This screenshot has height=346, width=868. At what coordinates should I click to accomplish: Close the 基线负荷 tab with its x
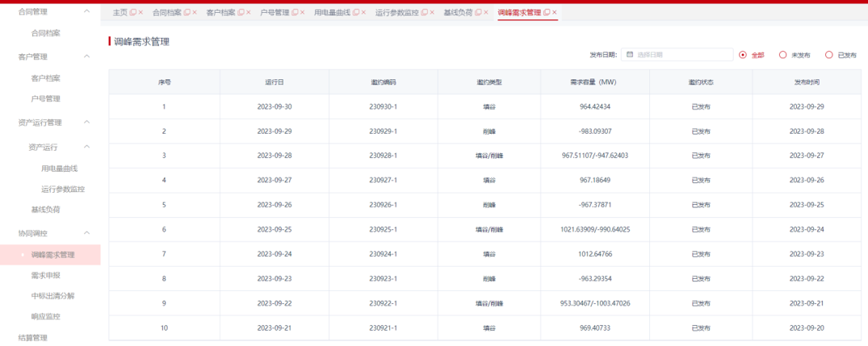(x=486, y=12)
